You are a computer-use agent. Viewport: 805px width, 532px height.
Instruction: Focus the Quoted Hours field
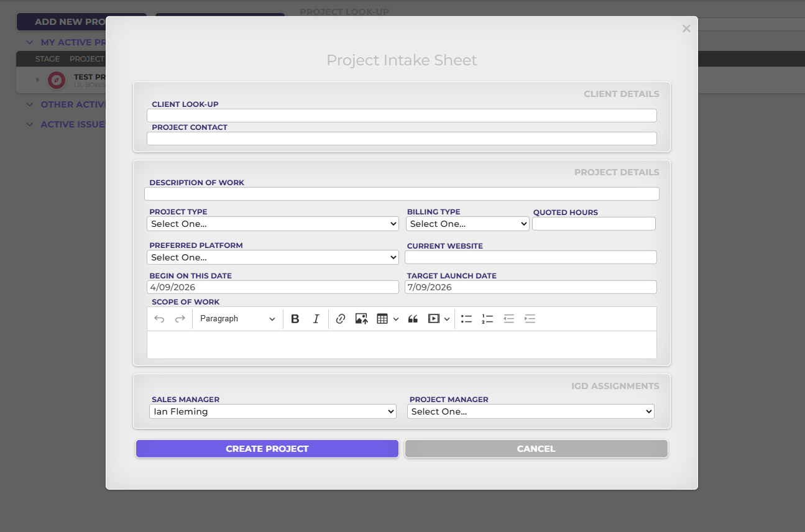[x=594, y=224]
